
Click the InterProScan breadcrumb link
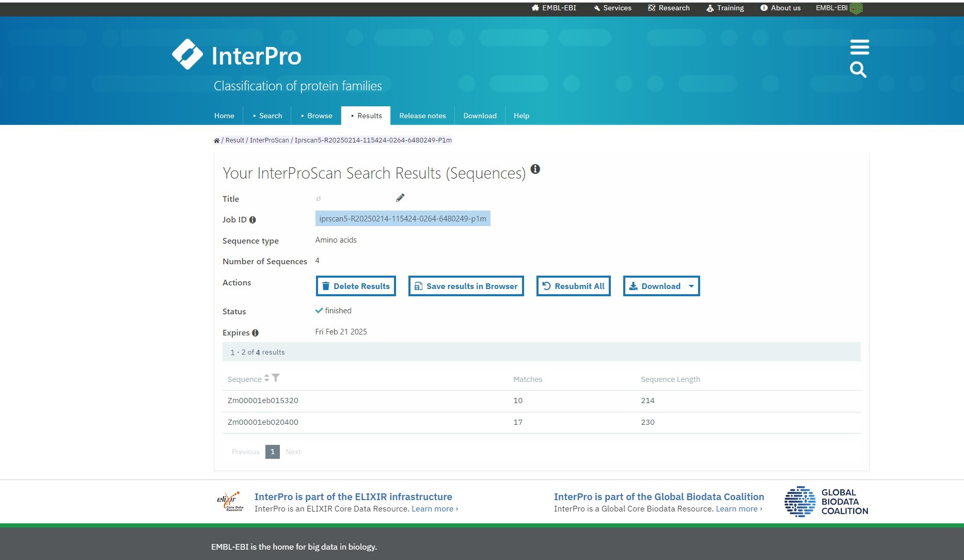[269, 140]
